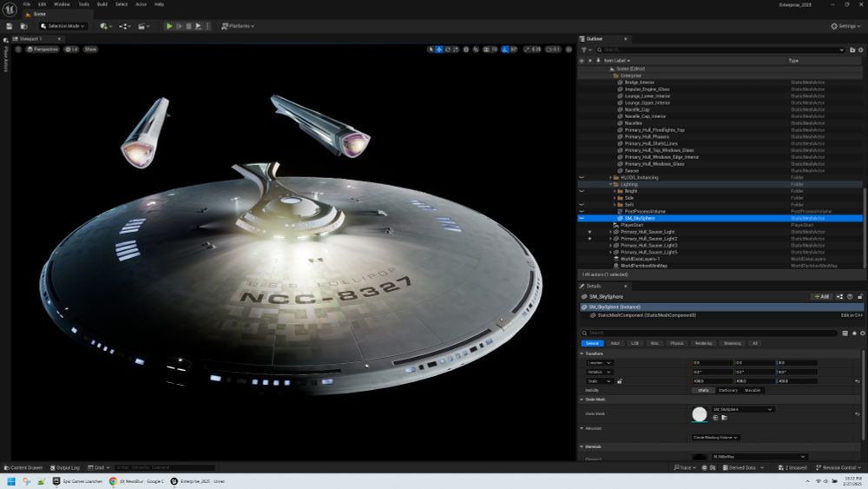This screenshot has height=489, width=868.
Task: Open the Show flags menu in viewport
Action: (x=90, y=50)
